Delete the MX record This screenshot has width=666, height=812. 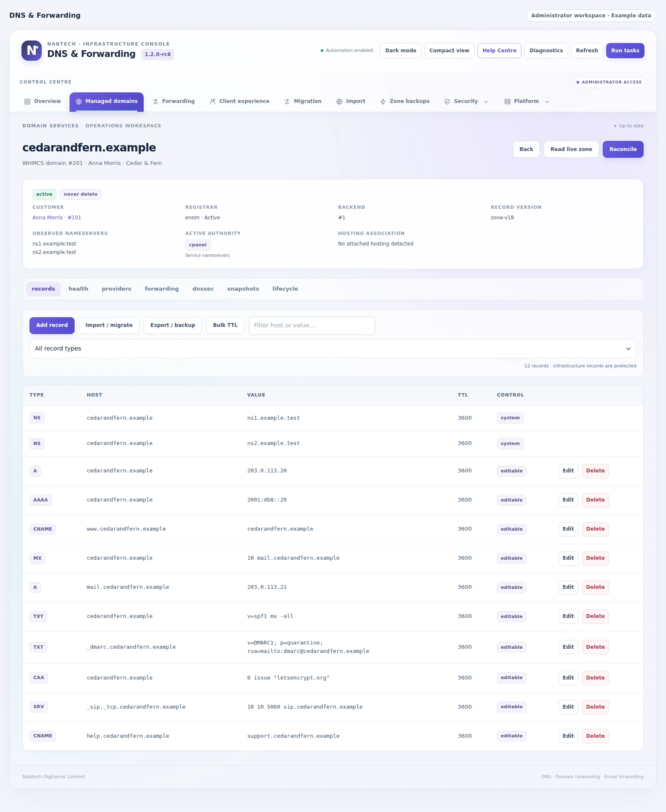[595, 558]
